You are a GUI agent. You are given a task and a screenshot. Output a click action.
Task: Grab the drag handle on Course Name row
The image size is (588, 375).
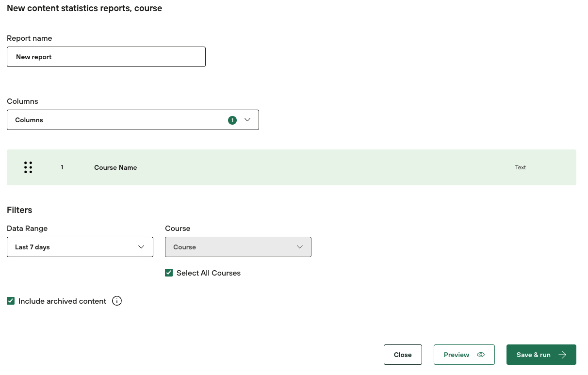coord(28,167)
